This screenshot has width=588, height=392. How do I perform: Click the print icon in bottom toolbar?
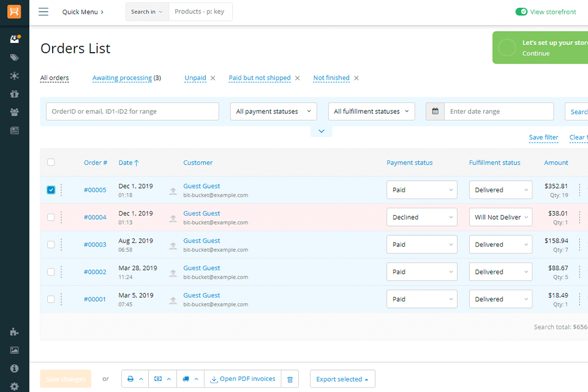[130, 379]
